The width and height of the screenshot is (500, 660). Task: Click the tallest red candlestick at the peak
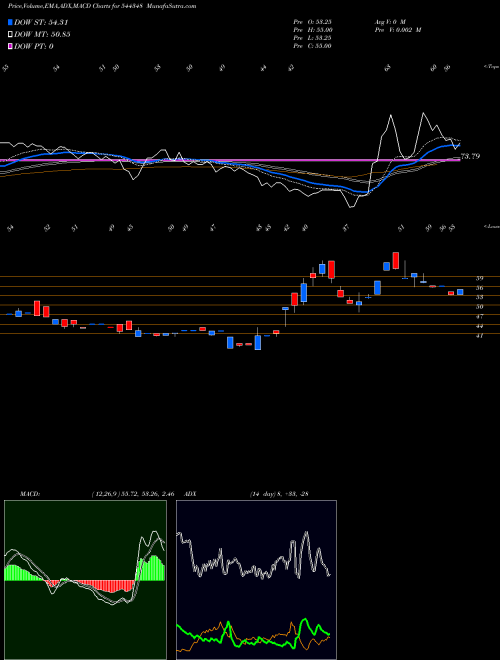click(396, 261)
